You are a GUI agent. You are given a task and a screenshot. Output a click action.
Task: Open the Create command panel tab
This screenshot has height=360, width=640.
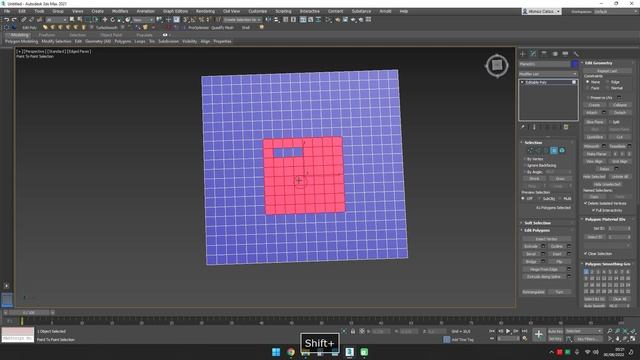pyautogui.click(x=523, y=54)
